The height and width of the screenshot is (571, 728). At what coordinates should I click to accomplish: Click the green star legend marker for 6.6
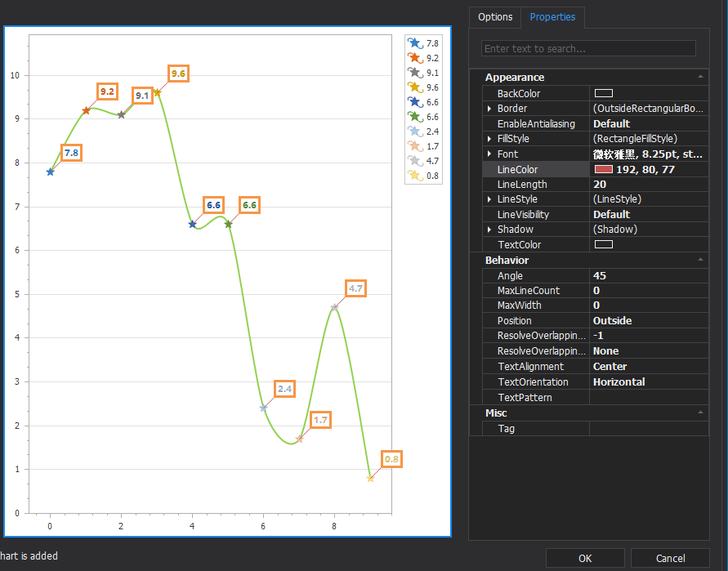coord(415,117)
